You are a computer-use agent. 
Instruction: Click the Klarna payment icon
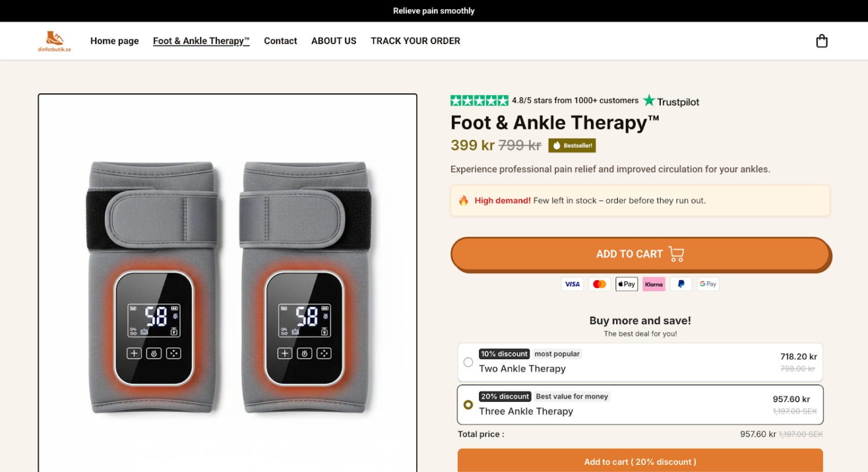point(654,284)
